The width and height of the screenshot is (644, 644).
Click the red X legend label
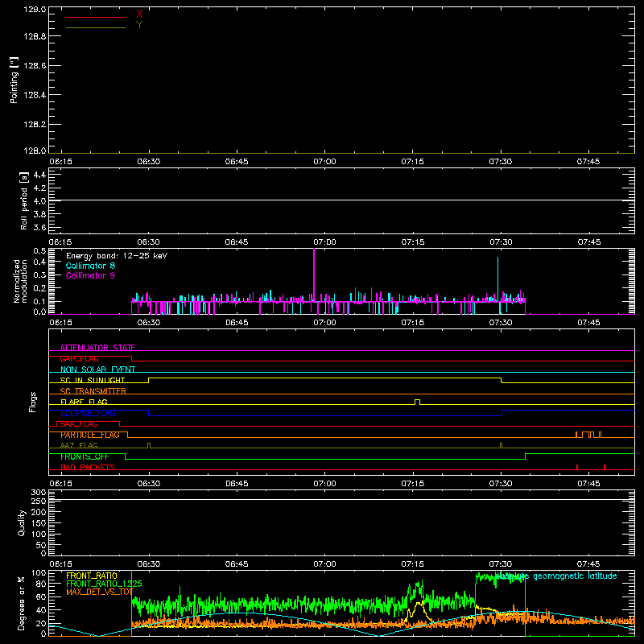click(x=139, y=14)
